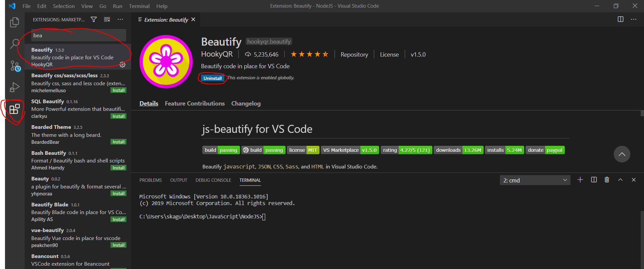Click the VS Marketplace v1.5.0 badge
The height and width of the screenshot is (269, 644).
(350, 150)
